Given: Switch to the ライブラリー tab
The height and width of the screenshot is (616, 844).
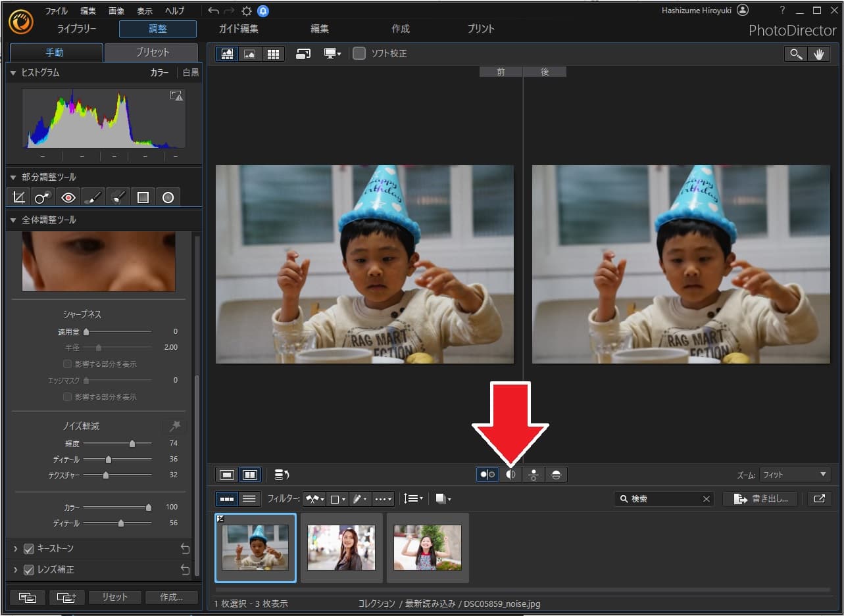Looking at the screenshot, I should [x=76, y=29].
